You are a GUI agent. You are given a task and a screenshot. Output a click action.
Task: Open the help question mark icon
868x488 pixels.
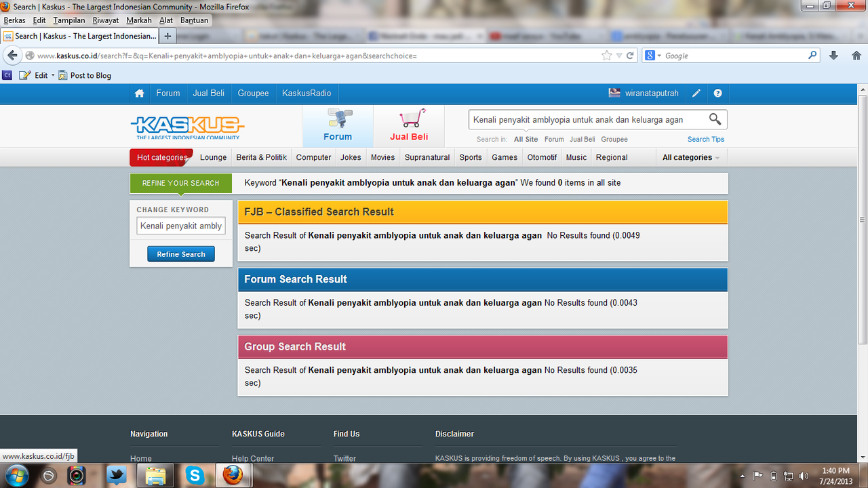(717, 94)
